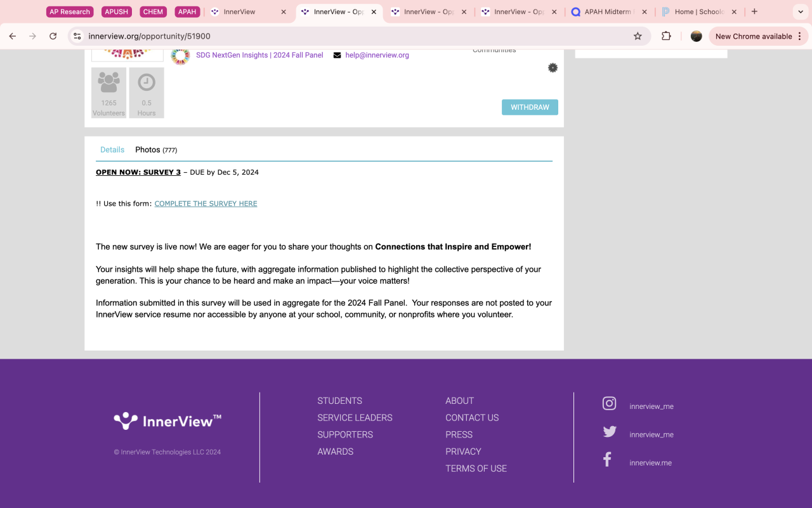
Task: Open the ABOUT footer link
Action: (459, 401)
